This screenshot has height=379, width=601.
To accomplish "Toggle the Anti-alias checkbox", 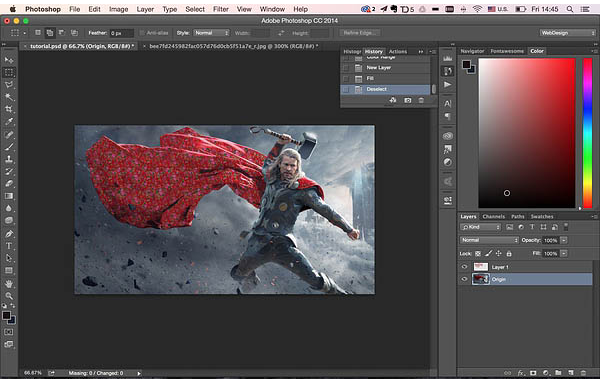I will click(143, 33).
